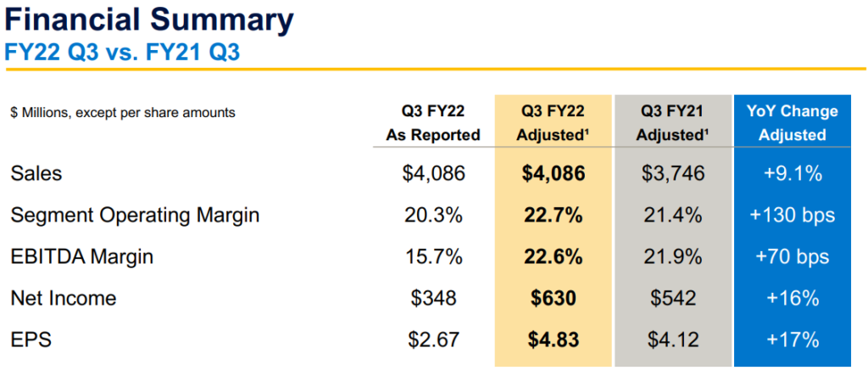Image resolution: width=868 pixels, height=376 pixels.
Task: Click the Q3 FY22 As Reported column header
Action: tap(433, 123)
